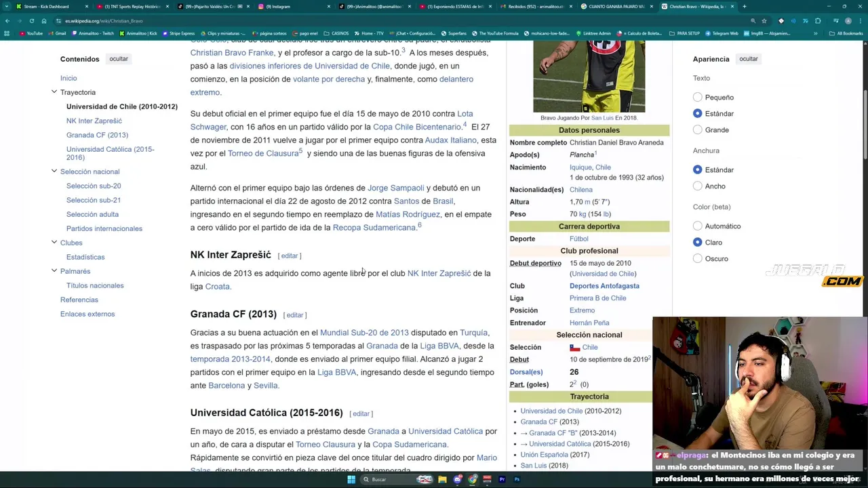
Task: Open the apps grid in bookmarks bar
Action: (7, 33)
